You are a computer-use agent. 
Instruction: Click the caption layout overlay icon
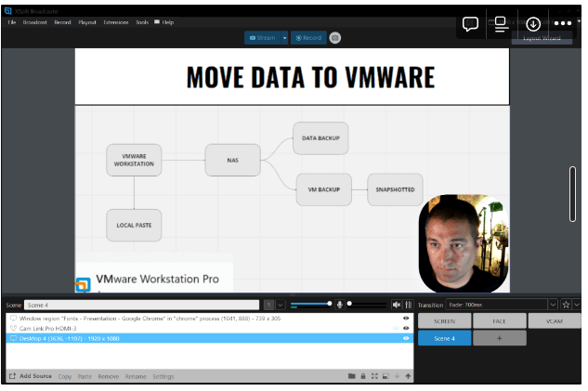coord(501,24)
